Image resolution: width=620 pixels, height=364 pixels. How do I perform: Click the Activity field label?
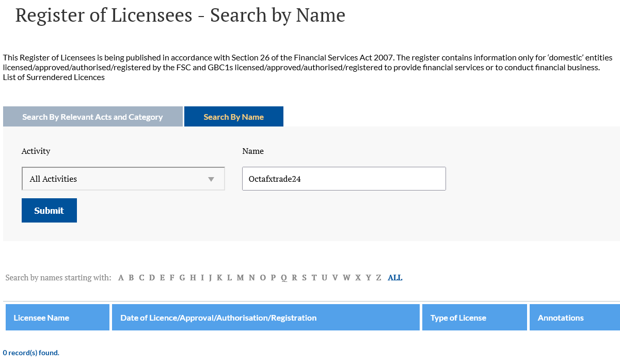pyautogui.click(x=36, y=151)
